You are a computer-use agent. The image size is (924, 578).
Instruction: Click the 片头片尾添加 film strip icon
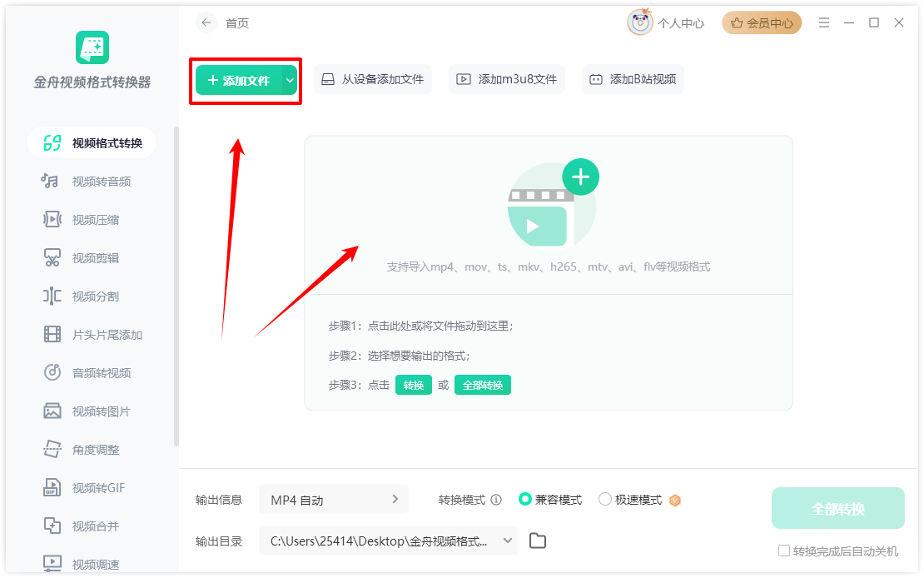(x=52, y=335)
